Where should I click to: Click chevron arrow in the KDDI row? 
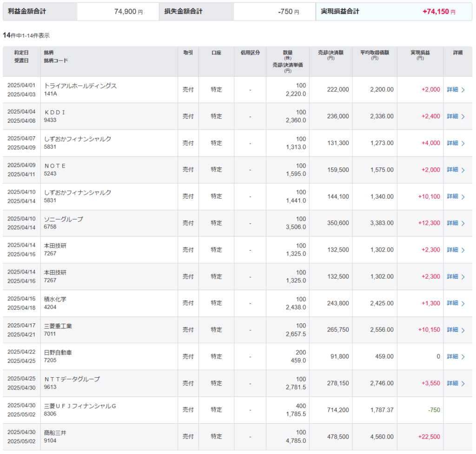[x=463, y=117]
